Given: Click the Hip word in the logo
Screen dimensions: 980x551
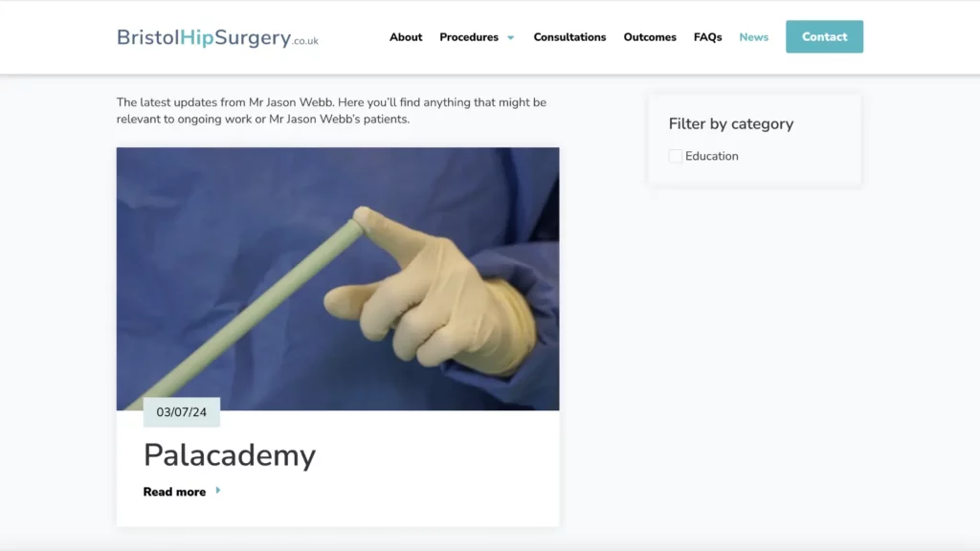Looking at the screenshot, I should [197, 37].
